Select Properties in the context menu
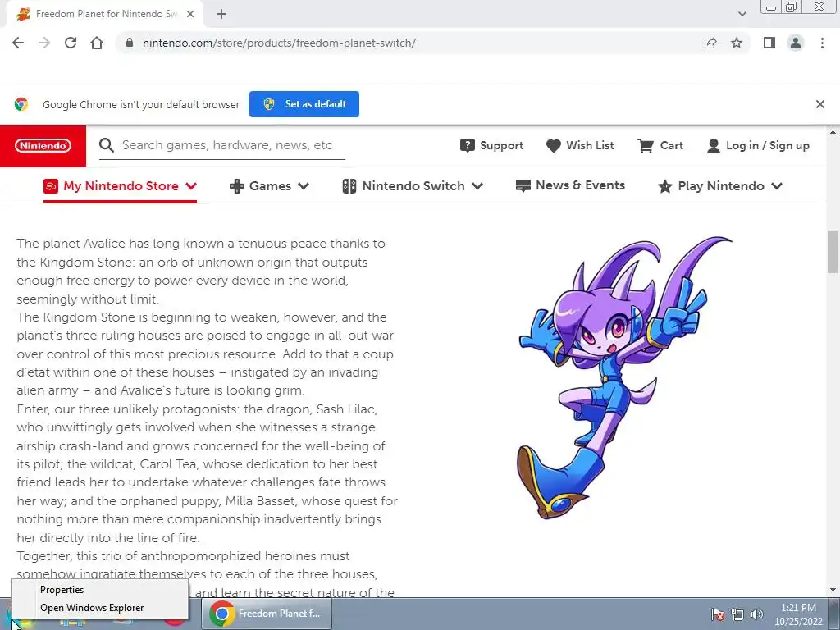The width and height of the screenshot is (840, 630). click(x=100, y=589)
